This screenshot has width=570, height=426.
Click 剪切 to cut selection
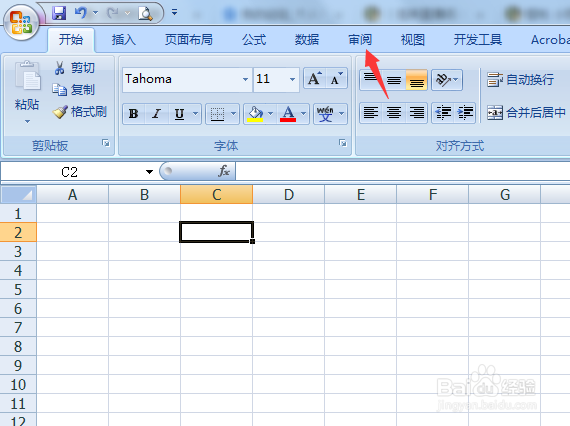74,68
